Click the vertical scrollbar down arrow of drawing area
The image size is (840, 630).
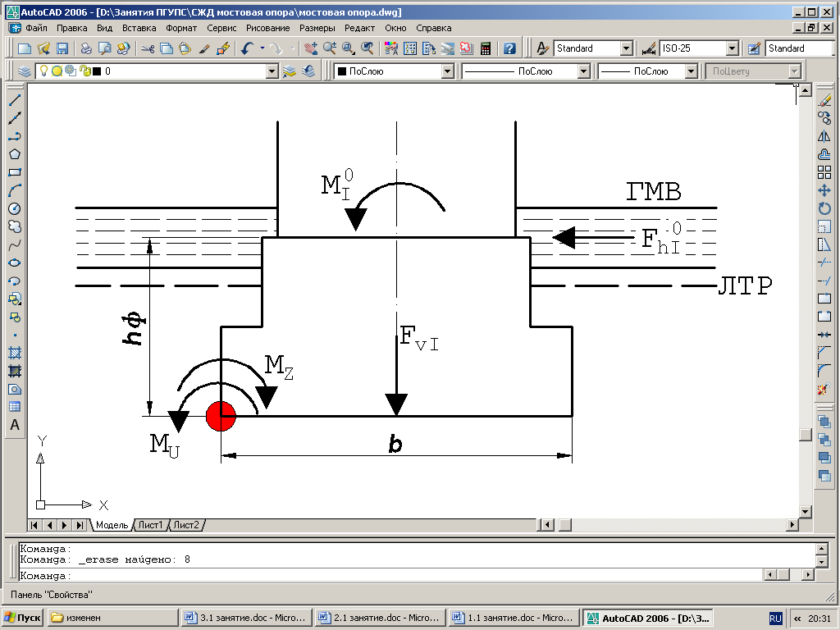coord(805,511)
